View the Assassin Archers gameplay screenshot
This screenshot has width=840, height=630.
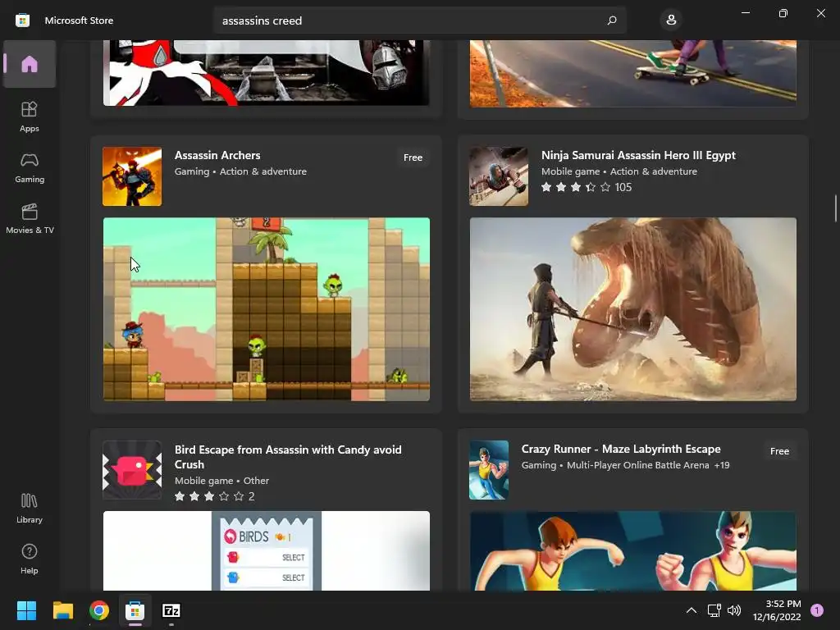click(x=267, y=309)
